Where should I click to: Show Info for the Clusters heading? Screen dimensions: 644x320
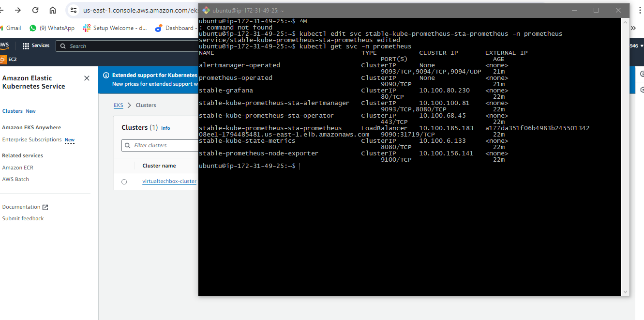[165, 128]
